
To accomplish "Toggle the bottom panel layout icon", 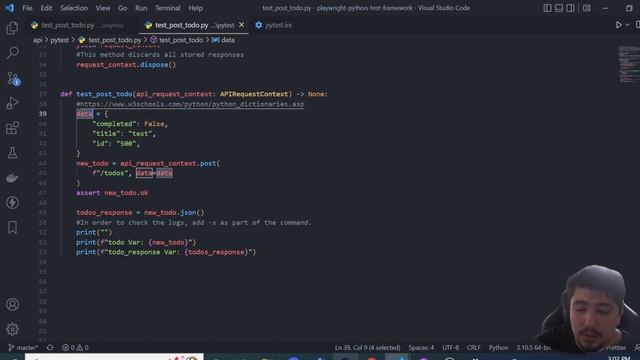I will tap(559, 8).
